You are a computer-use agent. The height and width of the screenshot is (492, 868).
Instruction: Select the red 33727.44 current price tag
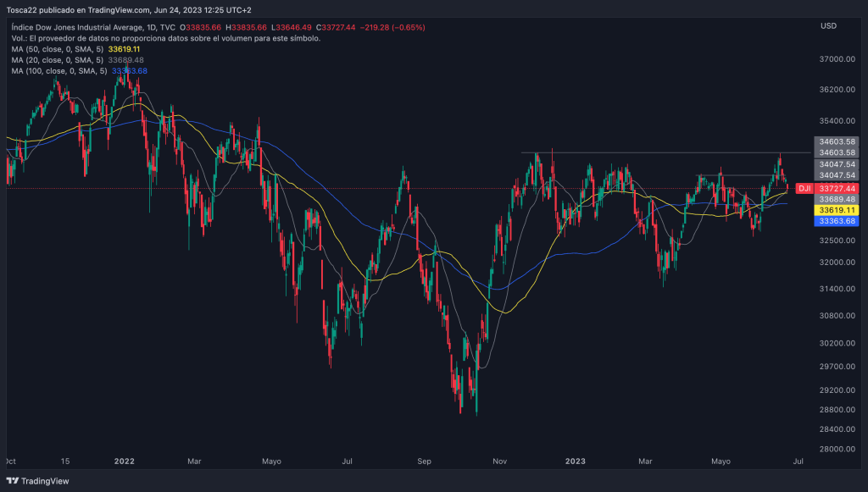836,188
